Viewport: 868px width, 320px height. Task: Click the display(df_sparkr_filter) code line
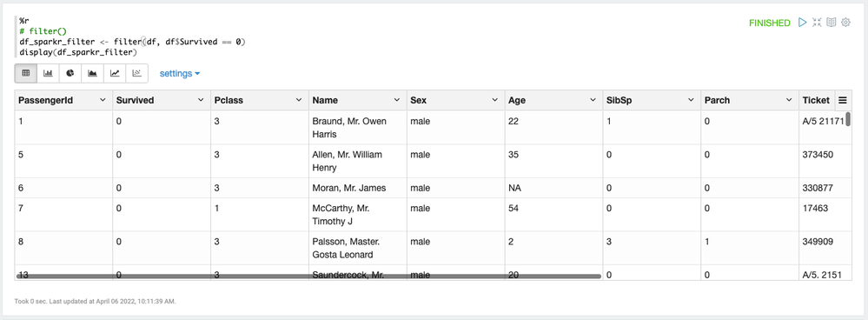[x=77, y=52]
